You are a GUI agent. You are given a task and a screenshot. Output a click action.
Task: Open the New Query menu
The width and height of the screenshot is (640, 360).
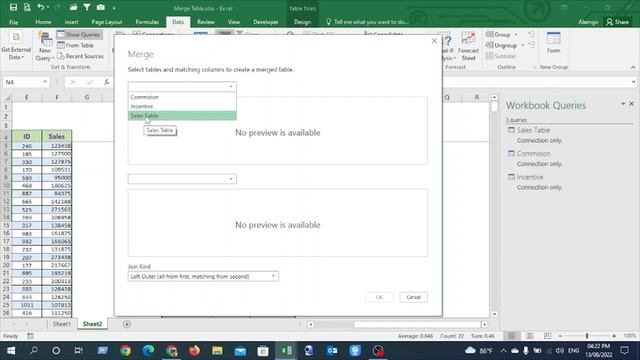(45, 46)
